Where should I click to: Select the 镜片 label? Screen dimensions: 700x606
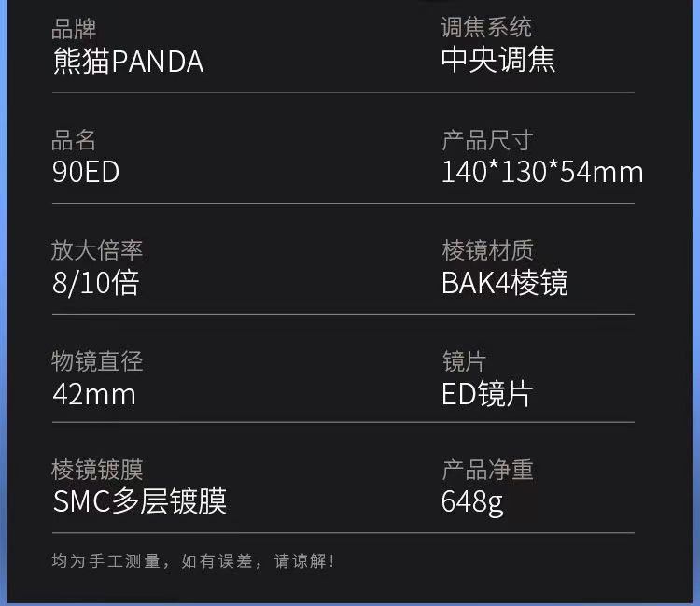pyautogui.click(x=464, y=361)
